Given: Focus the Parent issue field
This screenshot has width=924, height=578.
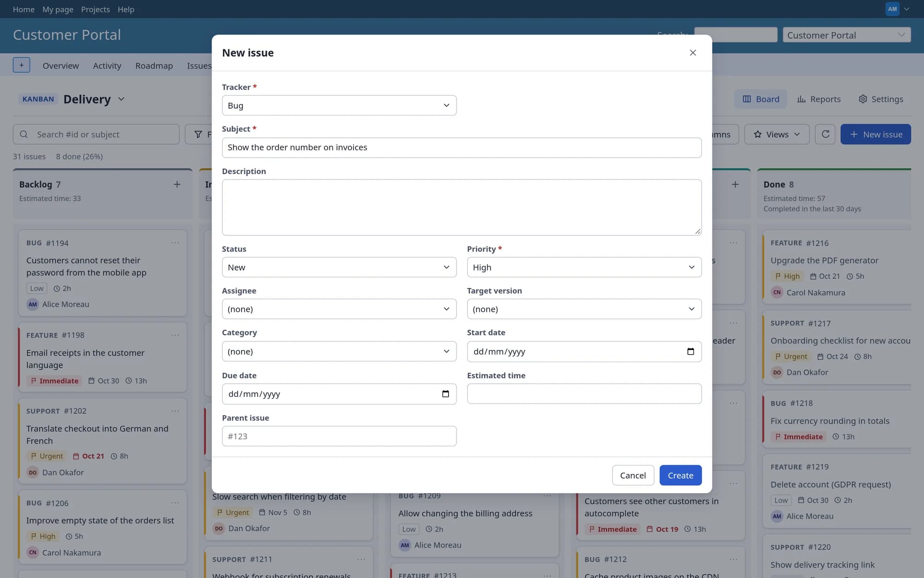Looking at the screenshot, I should (x=339, y=436).
